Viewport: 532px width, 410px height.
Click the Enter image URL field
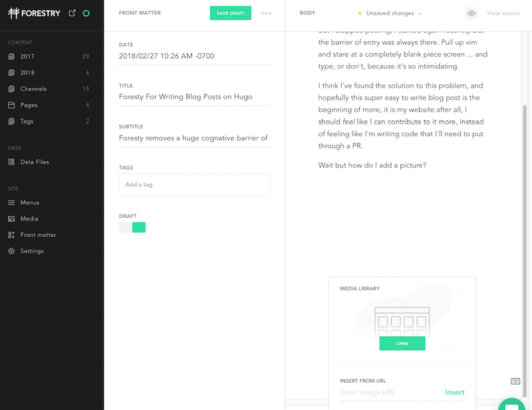390,392
